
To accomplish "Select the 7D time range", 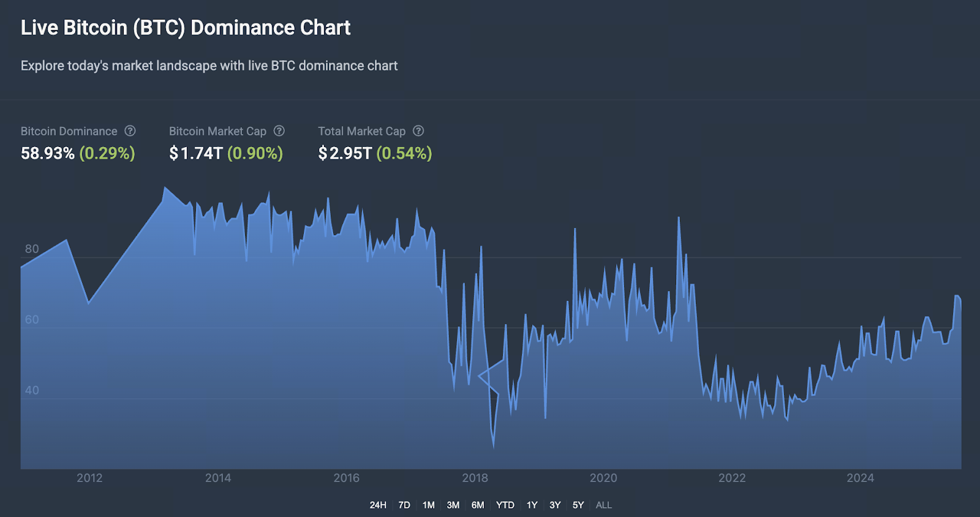I will tap(404, 505).
